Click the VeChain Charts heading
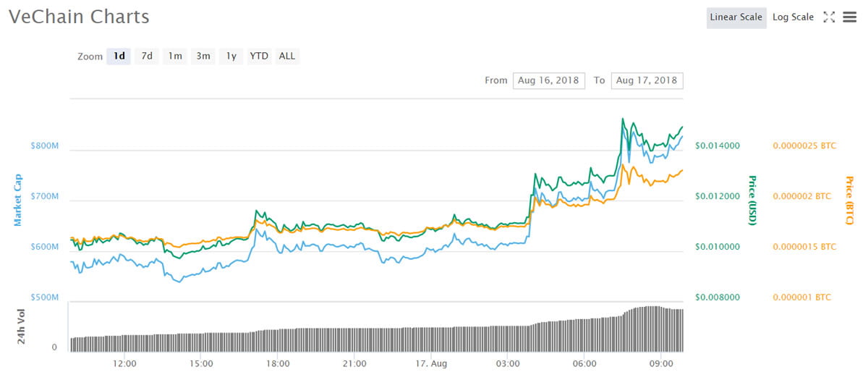Screen dimensions: 868x380 point(79,17)
